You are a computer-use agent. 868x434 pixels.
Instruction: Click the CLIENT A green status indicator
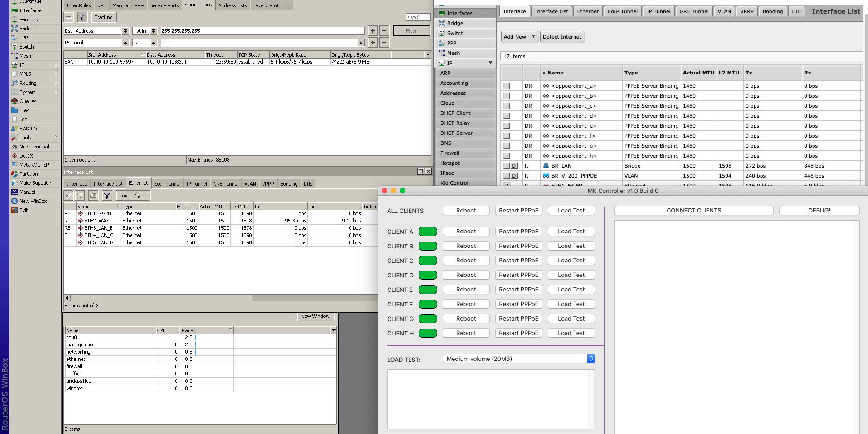[x=428, y=232]
